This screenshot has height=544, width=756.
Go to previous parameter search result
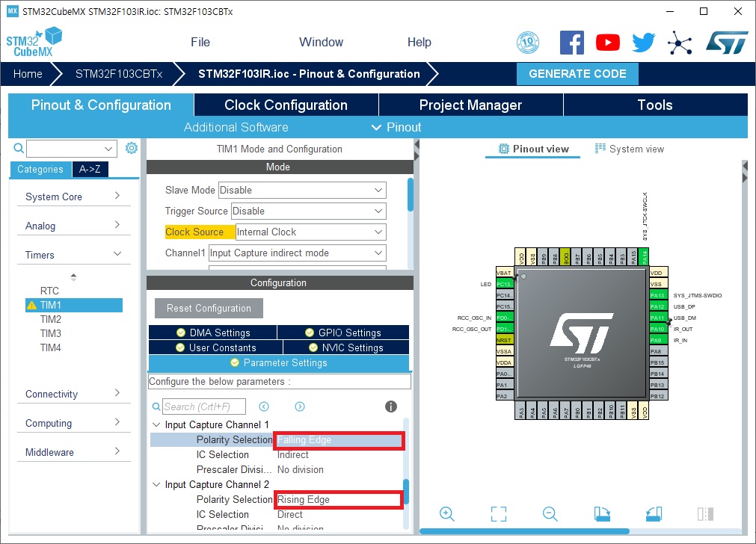point(264,407)
